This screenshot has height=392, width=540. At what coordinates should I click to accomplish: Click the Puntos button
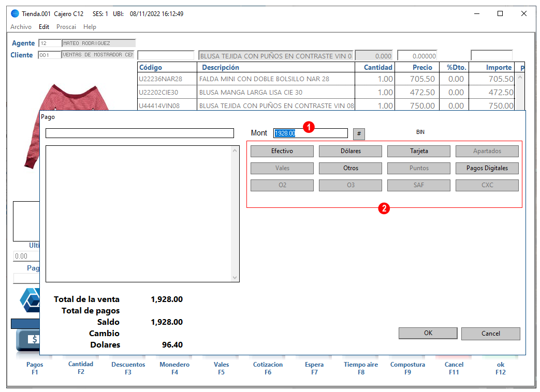(x=419, y=168)
